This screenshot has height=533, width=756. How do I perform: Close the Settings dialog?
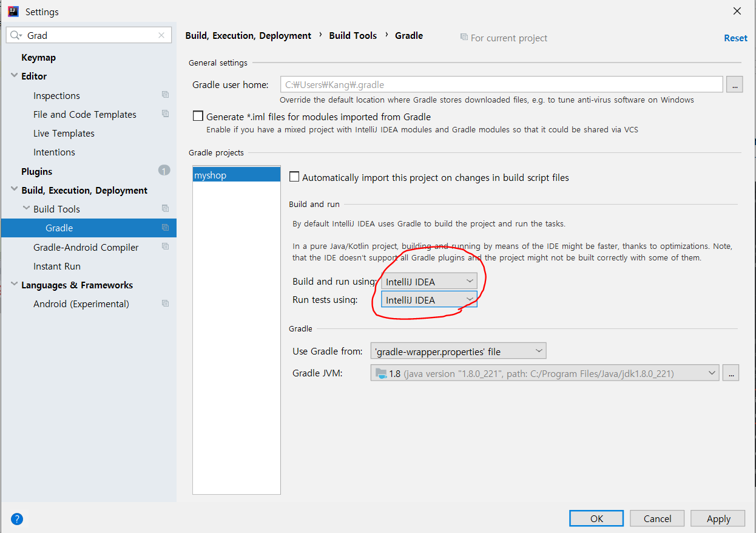737,11
